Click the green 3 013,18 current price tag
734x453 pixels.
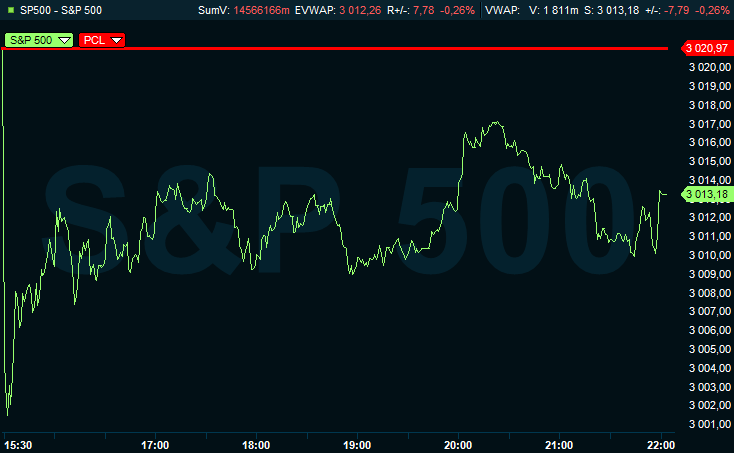coord(706,194)
